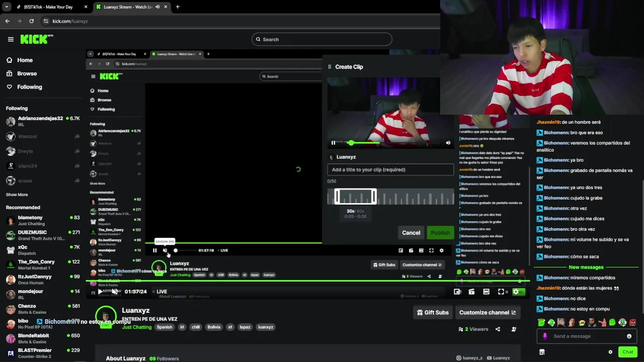Viewport: 644px width, 362px height.
Task: Click the main Search field
Action: [x=322, y=39]
